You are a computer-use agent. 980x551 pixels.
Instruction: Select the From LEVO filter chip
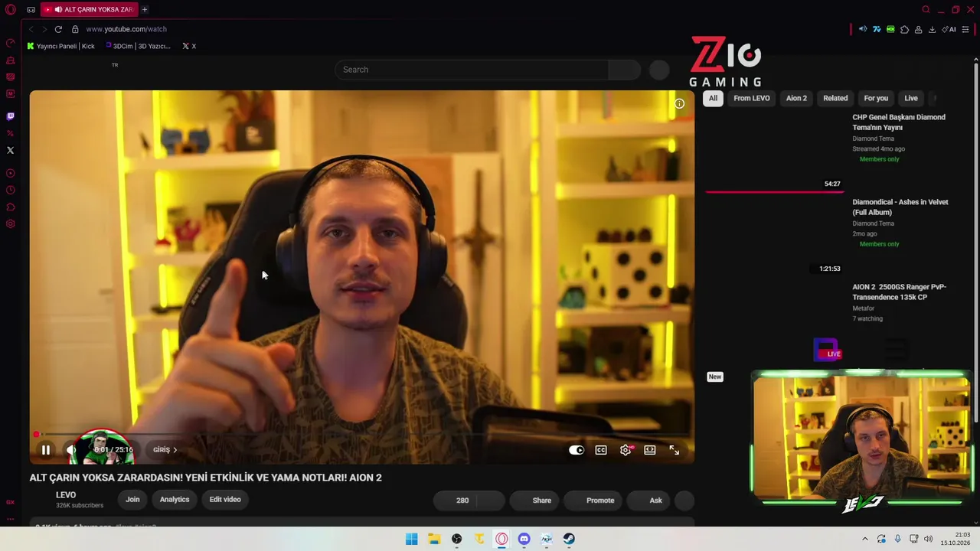[x=752, y=98]
